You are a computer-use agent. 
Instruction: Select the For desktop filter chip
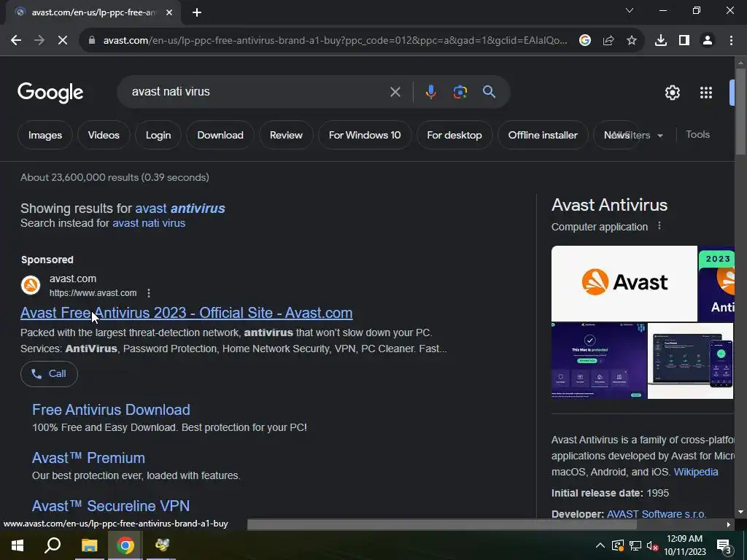(454, 135)
